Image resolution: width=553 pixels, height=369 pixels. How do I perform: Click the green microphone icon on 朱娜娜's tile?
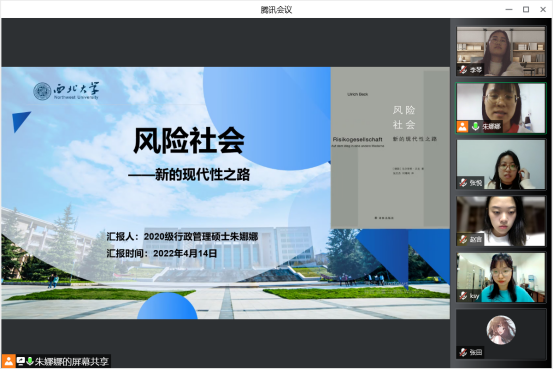(476, 126)
